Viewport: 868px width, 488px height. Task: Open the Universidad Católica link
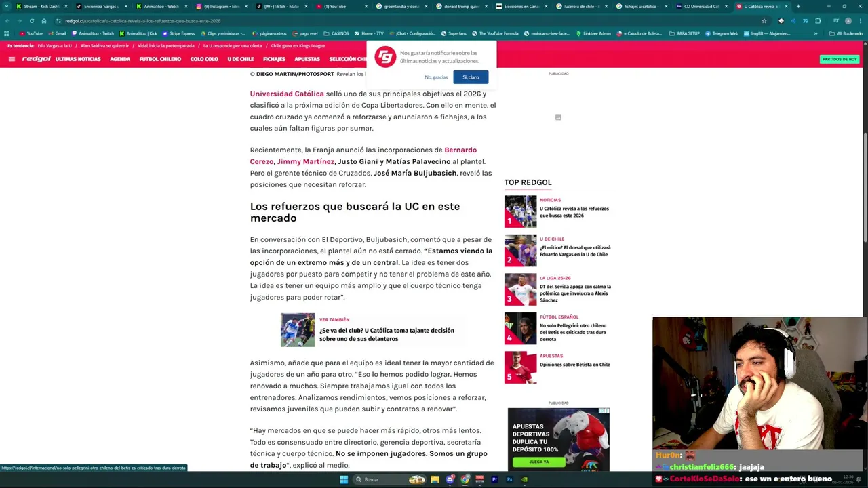click(x=287, y=94)
